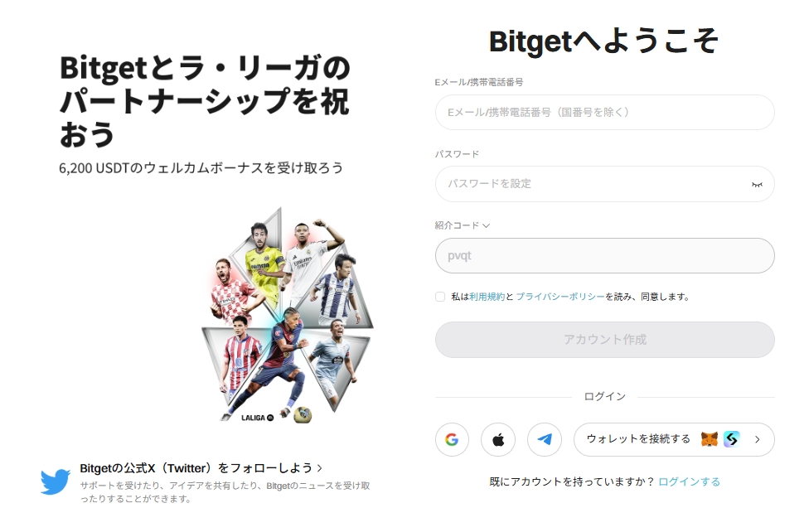Sign in with the Google icon
Screen dimensions: 809x532
452,440
